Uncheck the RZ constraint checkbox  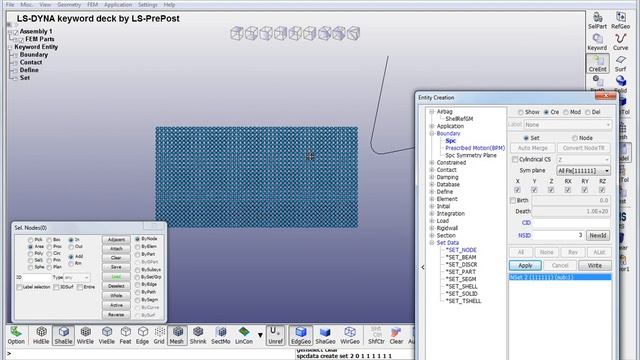[602, 190]
